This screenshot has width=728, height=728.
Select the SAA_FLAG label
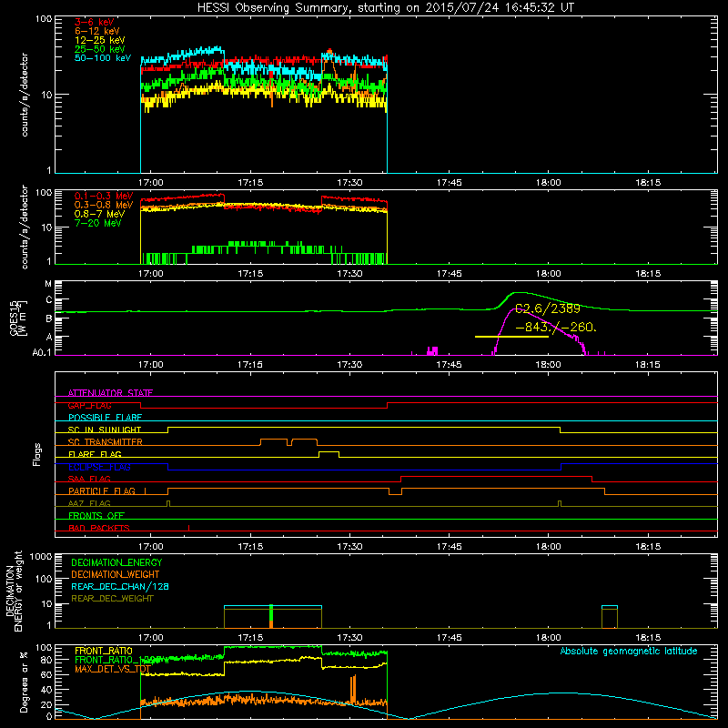click(x=89, y=480)
